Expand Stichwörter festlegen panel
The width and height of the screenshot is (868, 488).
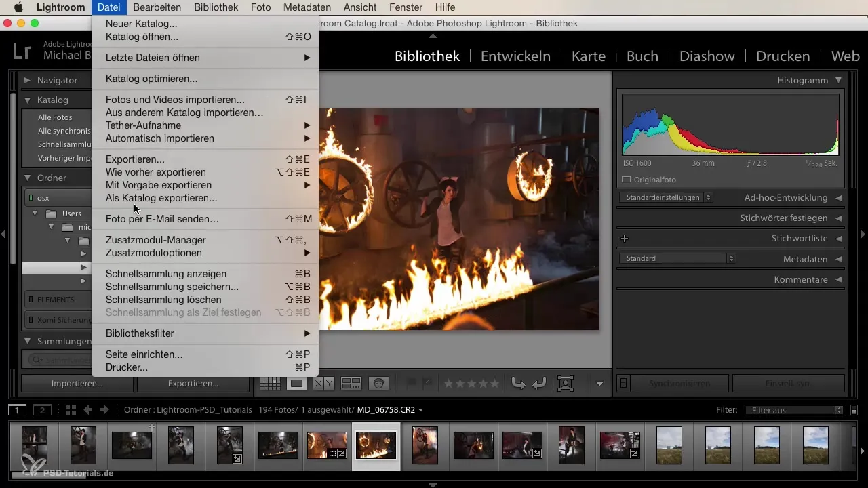[839, 218]
